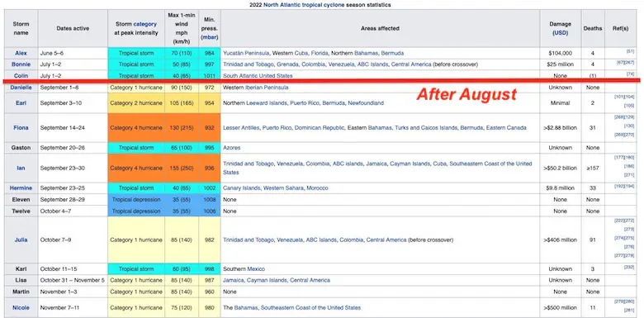Open Canary Islands link

pos(241,187)
